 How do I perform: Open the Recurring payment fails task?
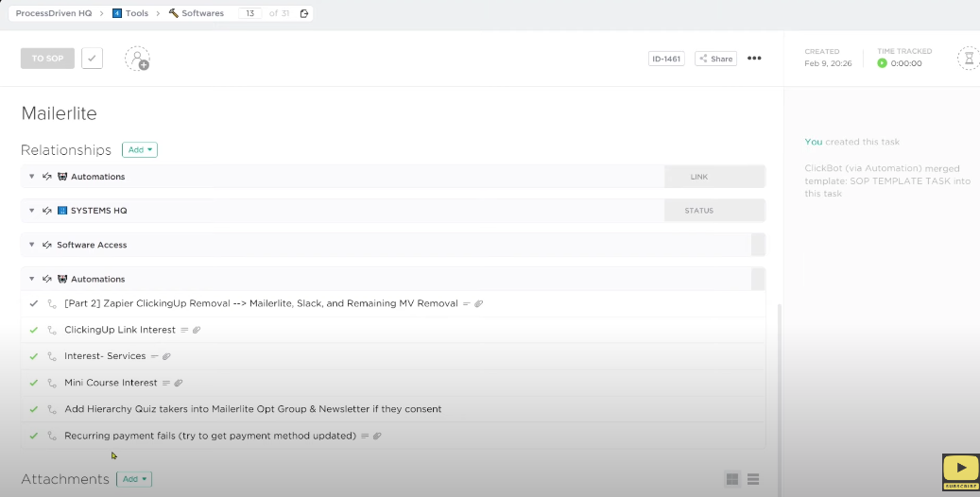click(x=210, y=436)
